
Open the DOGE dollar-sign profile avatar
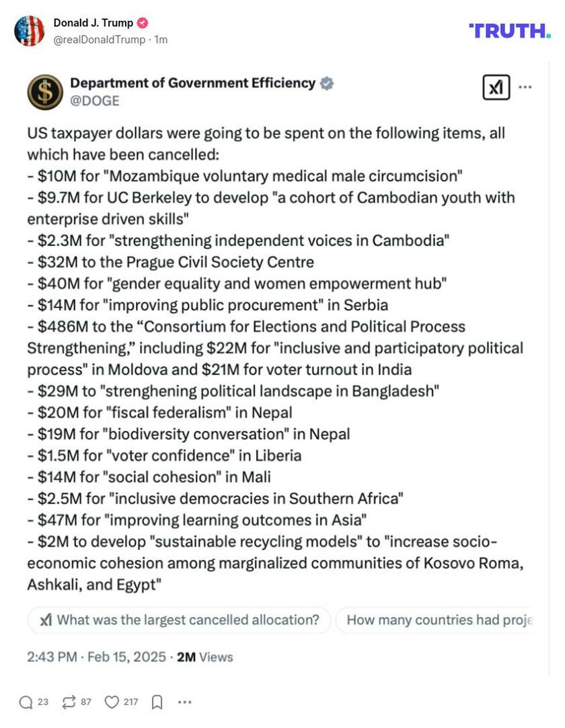pos(45,92)
